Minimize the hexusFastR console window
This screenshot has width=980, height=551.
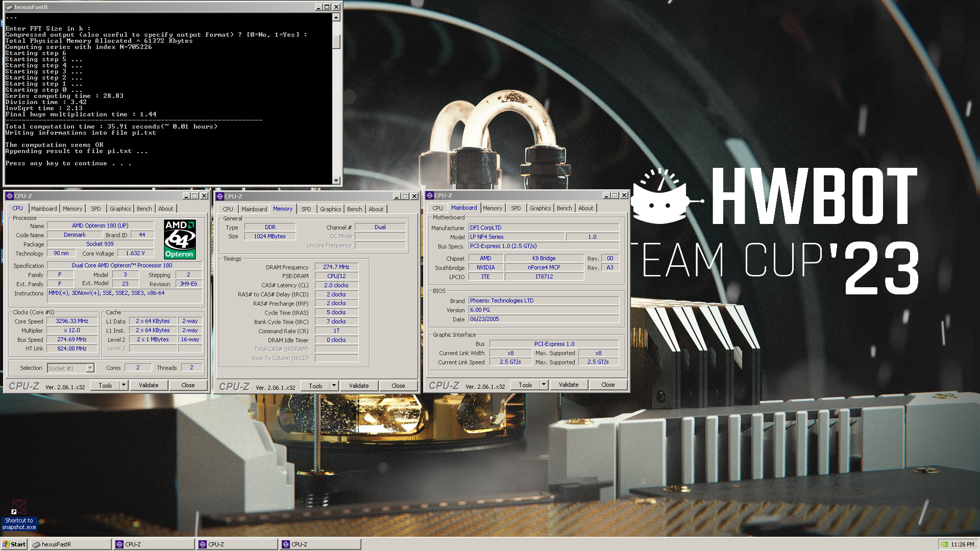[318, 7]
